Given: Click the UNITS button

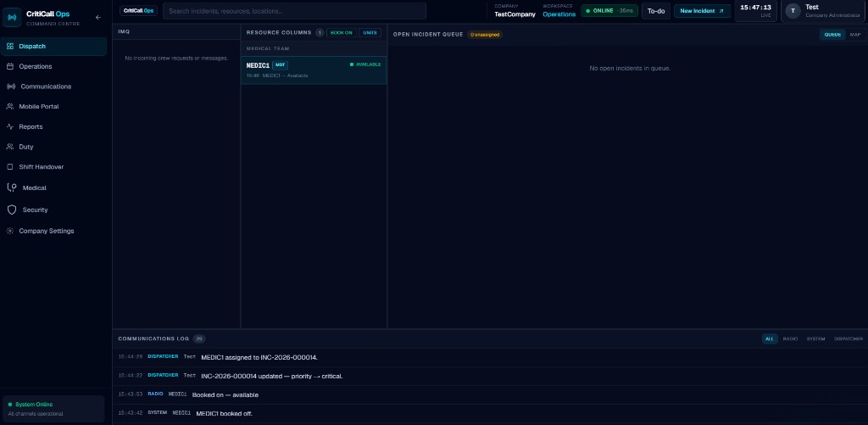Looking at the screenshot, I should point(370,33).
